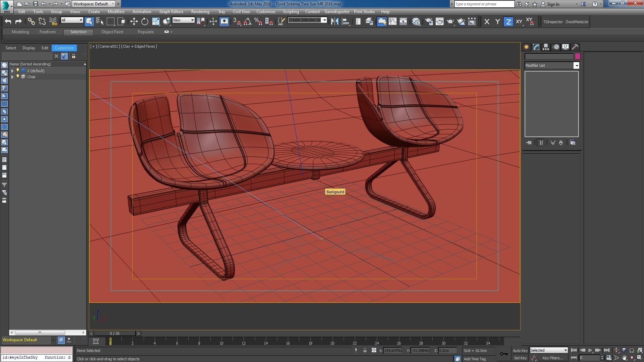Screen dimensions: 644x362
Task: Open the Graph Editors menu
Action: tap(171, 12)
